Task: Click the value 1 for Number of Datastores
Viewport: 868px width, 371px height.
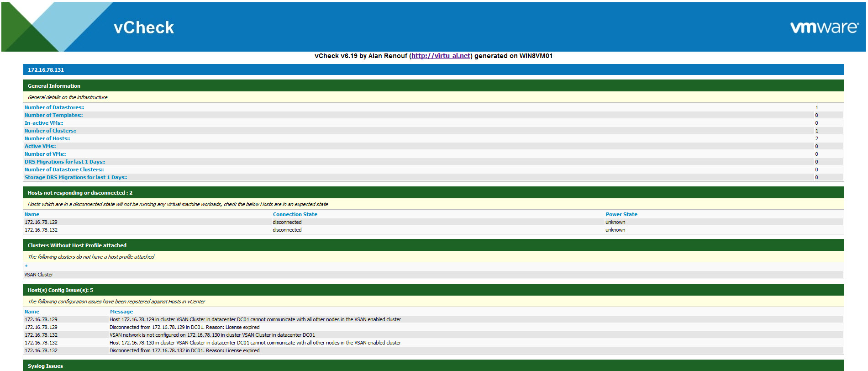Action: point(817,108)
